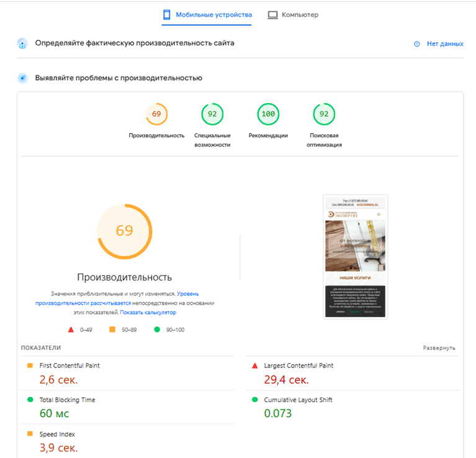476x458 pixels.
Task: Click the red triangle beside Largest Contentful Paint
Action: [x=255, y=366]
